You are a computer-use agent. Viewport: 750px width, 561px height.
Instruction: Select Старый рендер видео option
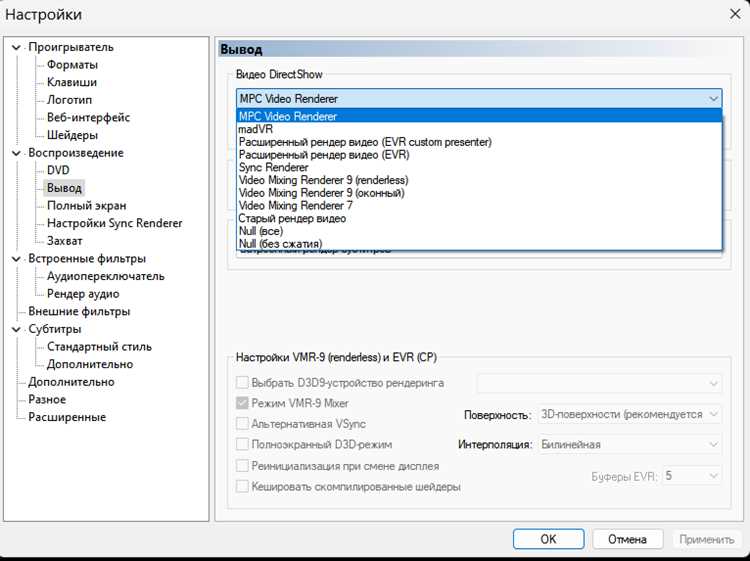pos(479,219)
